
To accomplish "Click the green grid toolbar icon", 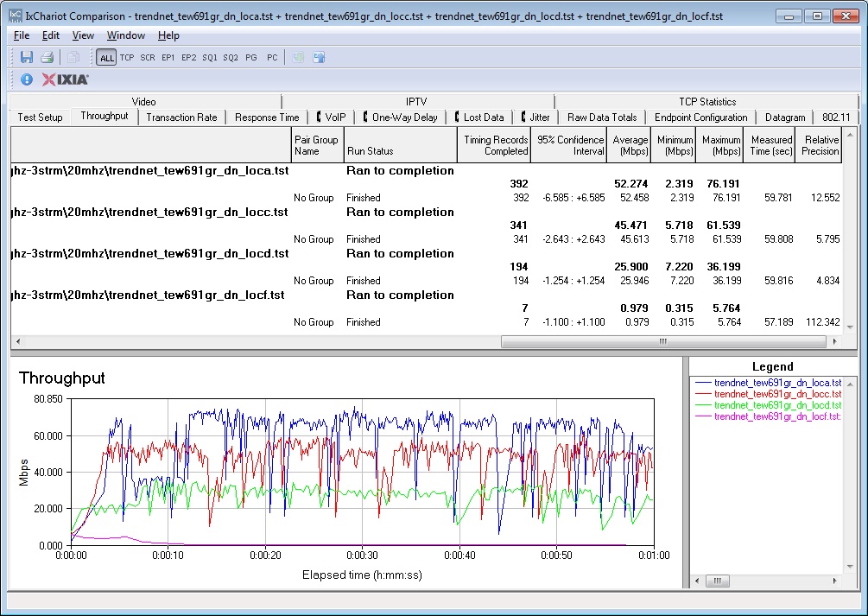I will coord(298,57).
